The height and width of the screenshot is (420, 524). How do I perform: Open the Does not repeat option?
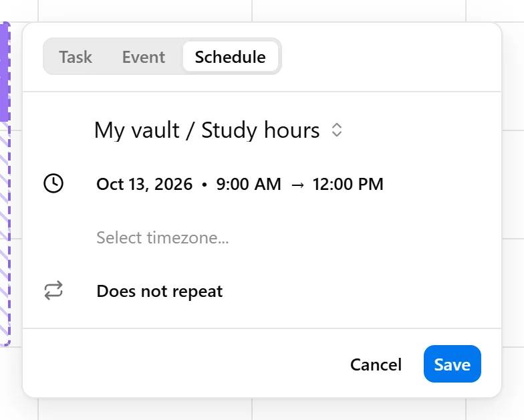(159, 291)
